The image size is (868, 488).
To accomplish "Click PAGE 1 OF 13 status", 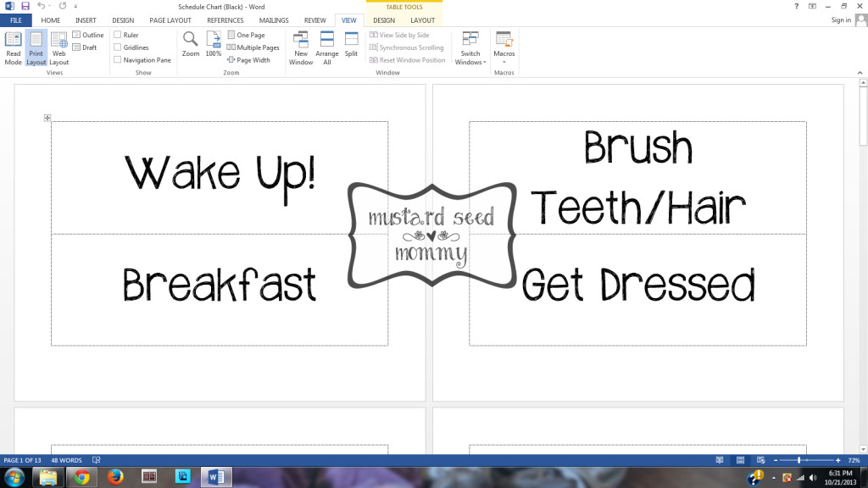I will (22, 460).
